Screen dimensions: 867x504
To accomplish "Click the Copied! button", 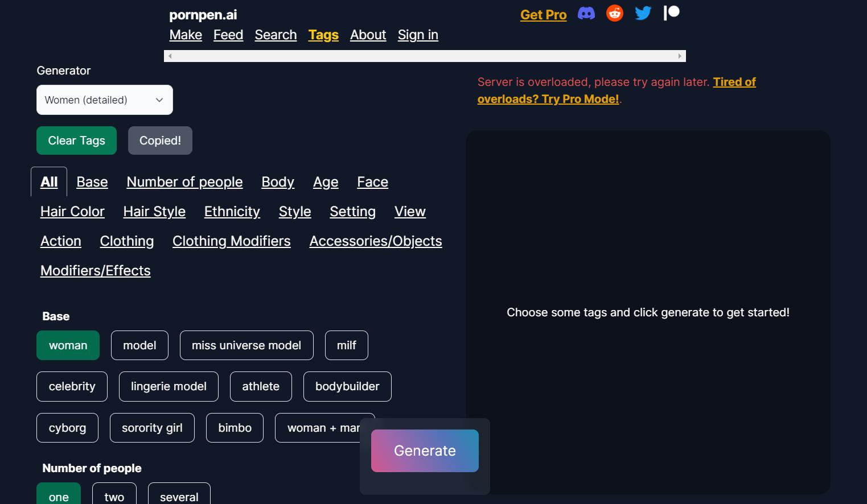I will 160,141.
